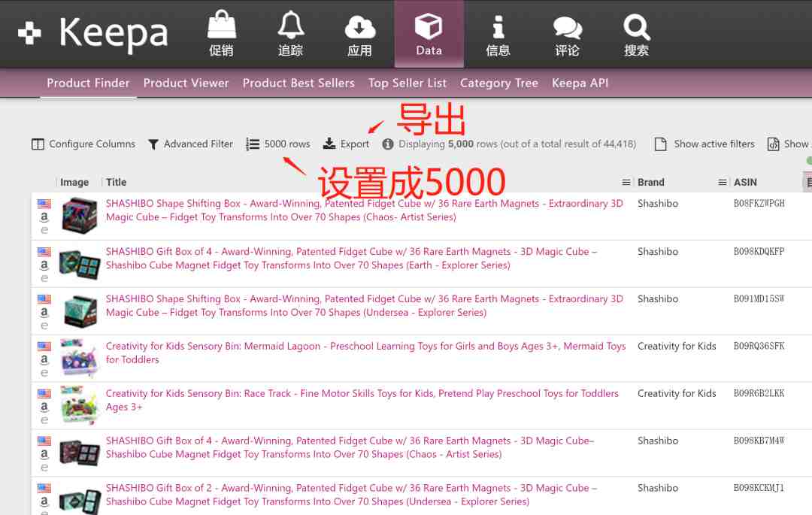The height and width of the screenshot is (515, 812).
Task: Open thumbnail of Gift Box of 4 Earth
Action: click(x=79, y=264)
